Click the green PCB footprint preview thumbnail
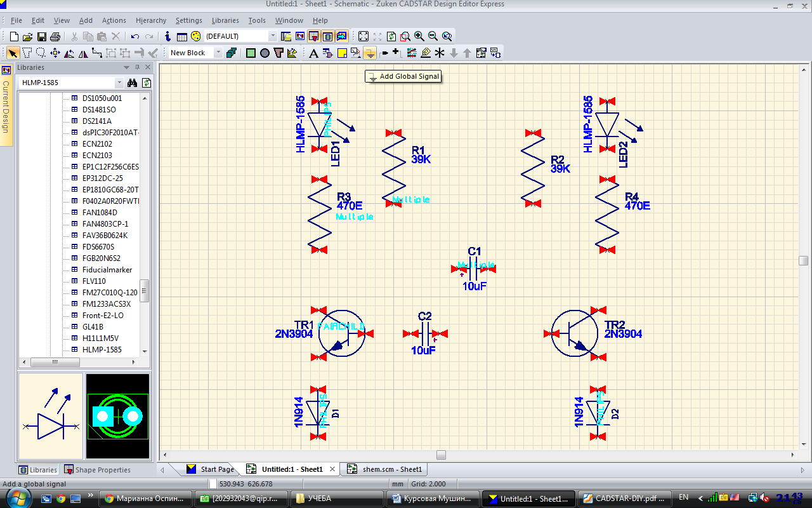812x508 pixels. click(117, 416)
